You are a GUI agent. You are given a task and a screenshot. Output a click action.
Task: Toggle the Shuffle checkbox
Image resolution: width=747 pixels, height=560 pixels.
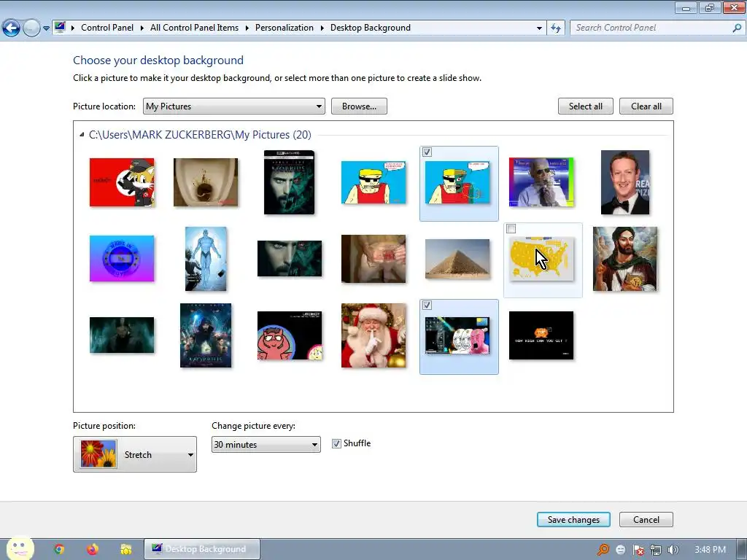point(336,443)
